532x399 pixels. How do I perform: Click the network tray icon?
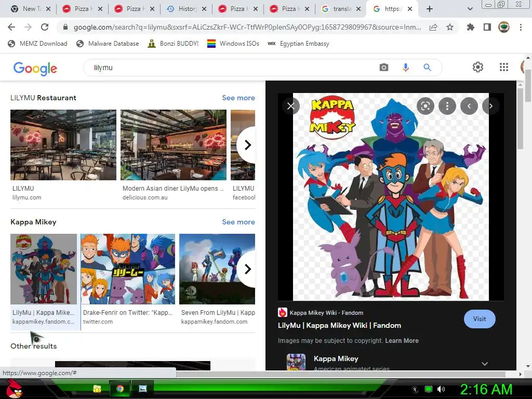click(429, 390)
